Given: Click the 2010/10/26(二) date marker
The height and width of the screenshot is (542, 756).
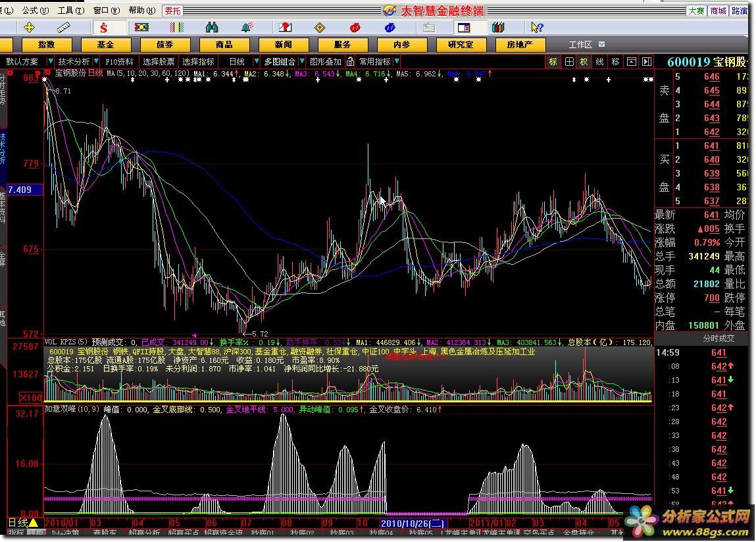Looking at the screenshot, I should click(413, 524).
